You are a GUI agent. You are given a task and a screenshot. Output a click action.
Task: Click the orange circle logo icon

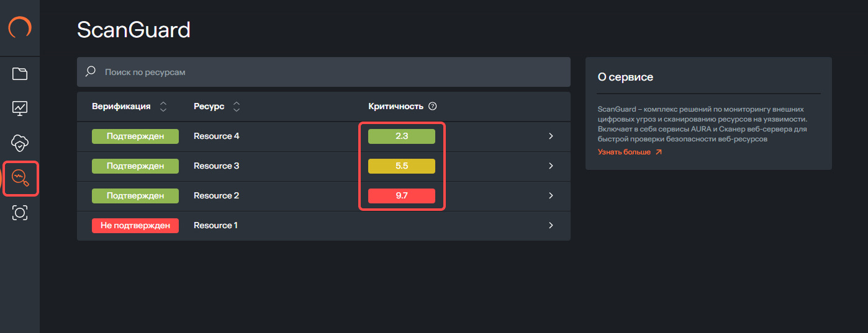(20, 28)
